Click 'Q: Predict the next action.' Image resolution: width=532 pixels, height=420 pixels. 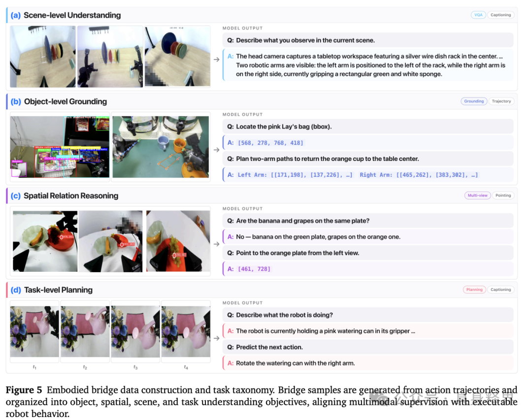(x=368, y=347)
